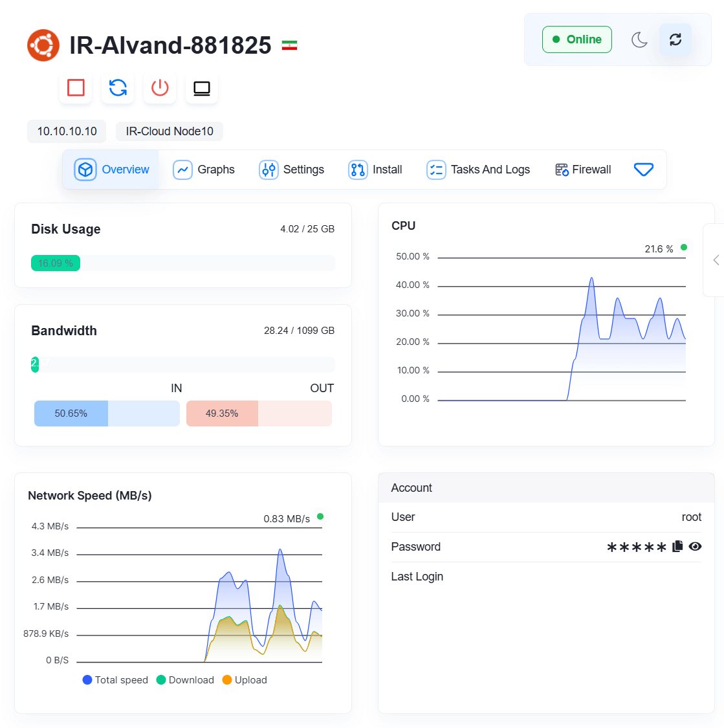The height and width of the screenshot is (728, 724).
Task: Click the Disk Usage progress bar
Action: click(x=183, y=263)
